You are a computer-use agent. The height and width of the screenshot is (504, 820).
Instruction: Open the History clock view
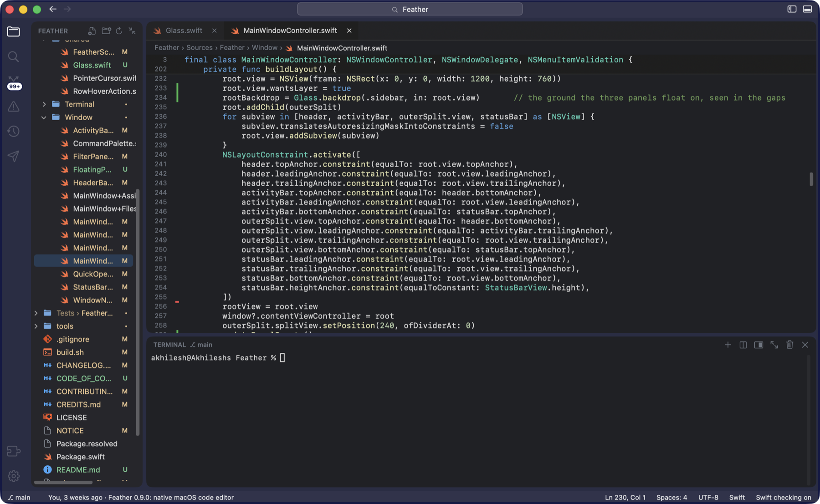[x=14, y=132]
